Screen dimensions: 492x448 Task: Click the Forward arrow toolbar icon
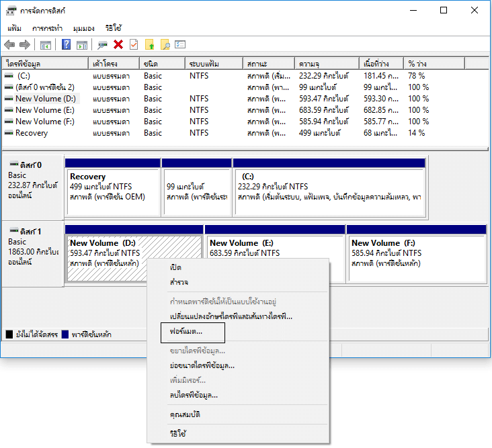[24, 45]
